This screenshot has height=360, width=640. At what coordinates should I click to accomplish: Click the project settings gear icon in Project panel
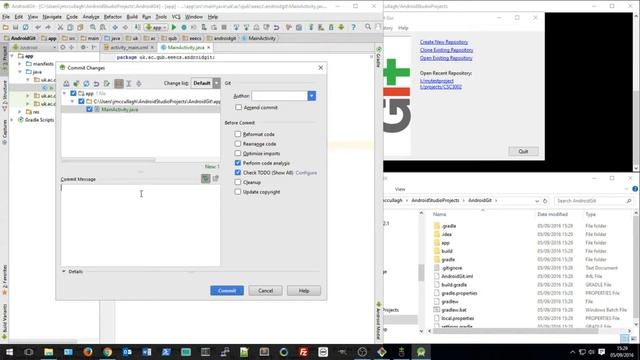(x=83, y=47)
